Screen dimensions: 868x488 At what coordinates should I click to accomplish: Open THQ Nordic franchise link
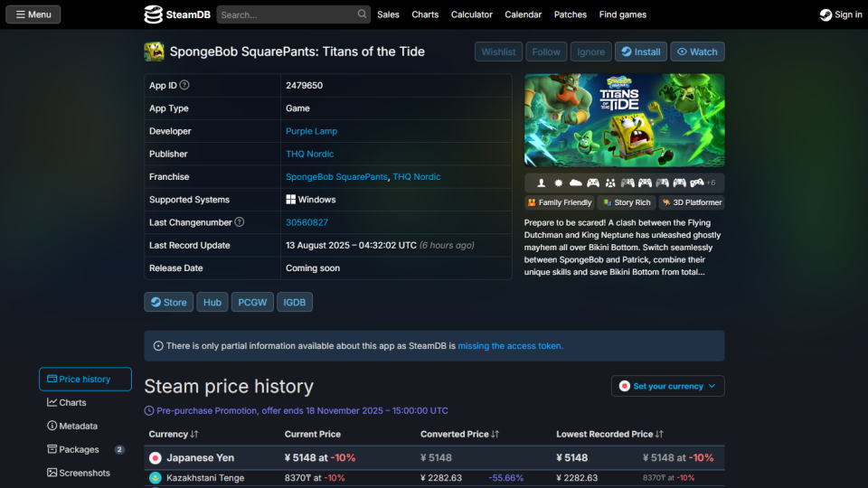point(416,176)
